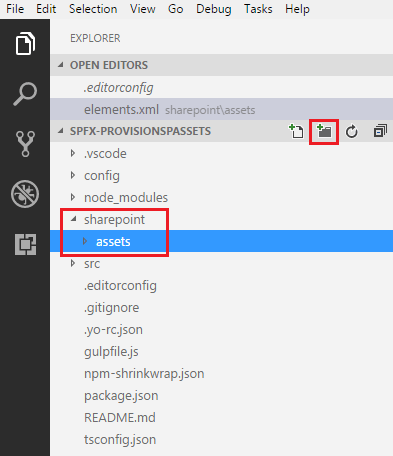The height and width of the screenshot is (456, 393).
Task: Open the Search view in activity bar
Action: click(25, 94)
